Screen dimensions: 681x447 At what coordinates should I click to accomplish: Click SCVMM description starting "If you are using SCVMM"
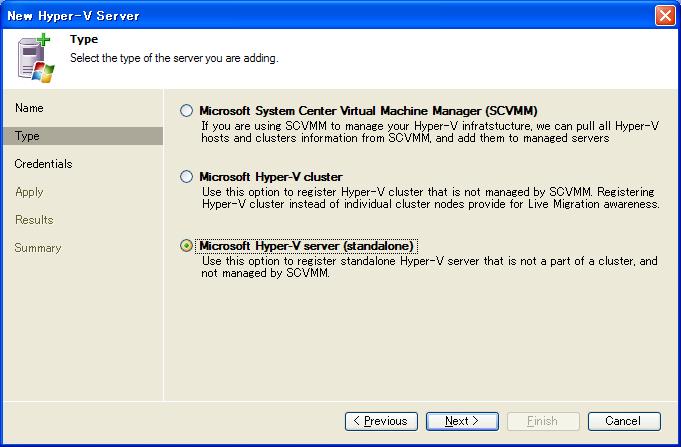click(430, 132)
